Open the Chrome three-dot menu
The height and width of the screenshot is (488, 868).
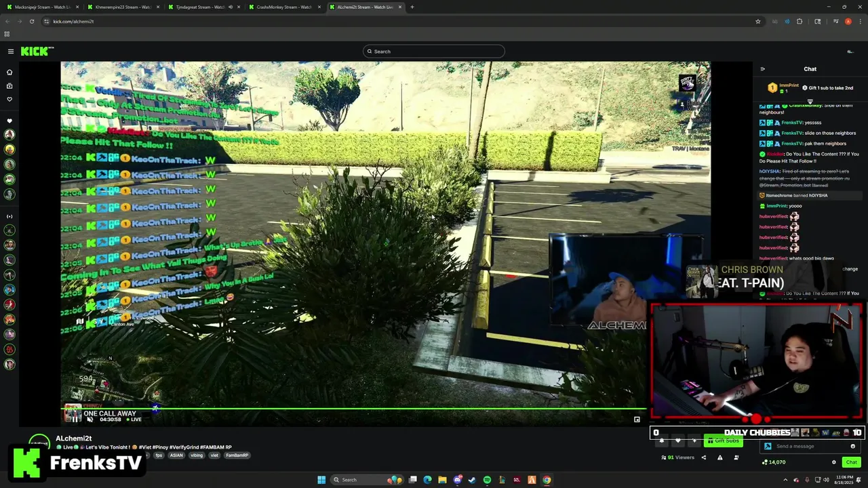point(861,21)
